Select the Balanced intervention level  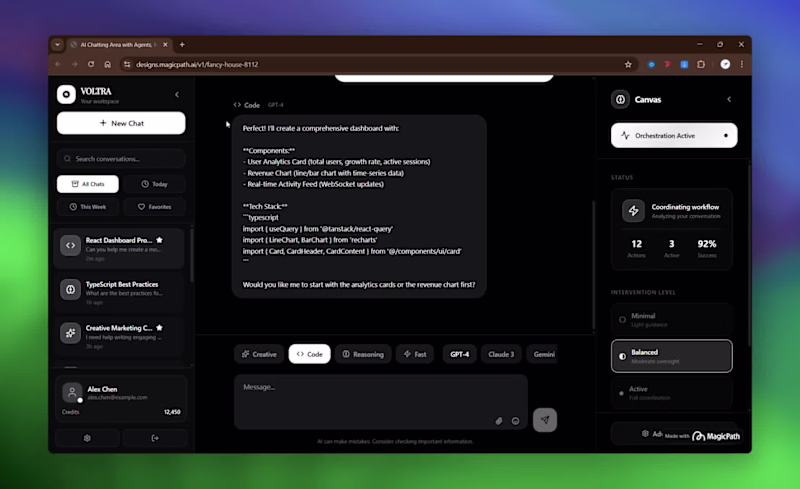pos(671,356)
